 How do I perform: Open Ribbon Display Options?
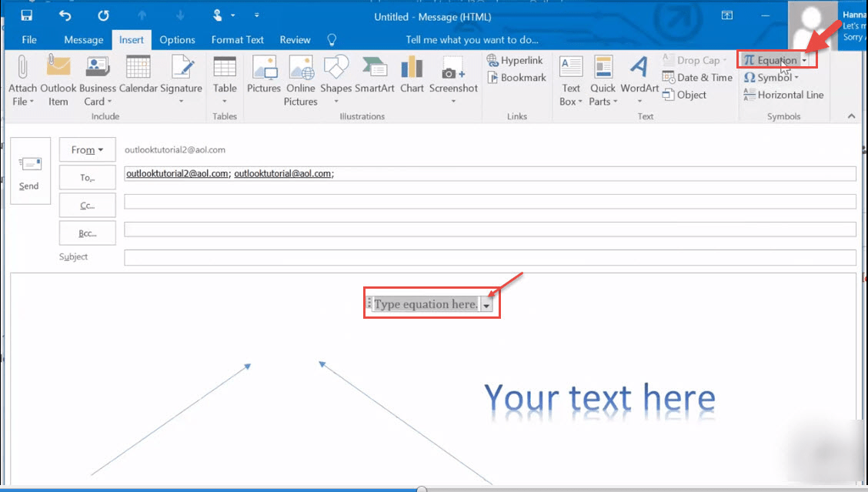[x=727, y=15]
